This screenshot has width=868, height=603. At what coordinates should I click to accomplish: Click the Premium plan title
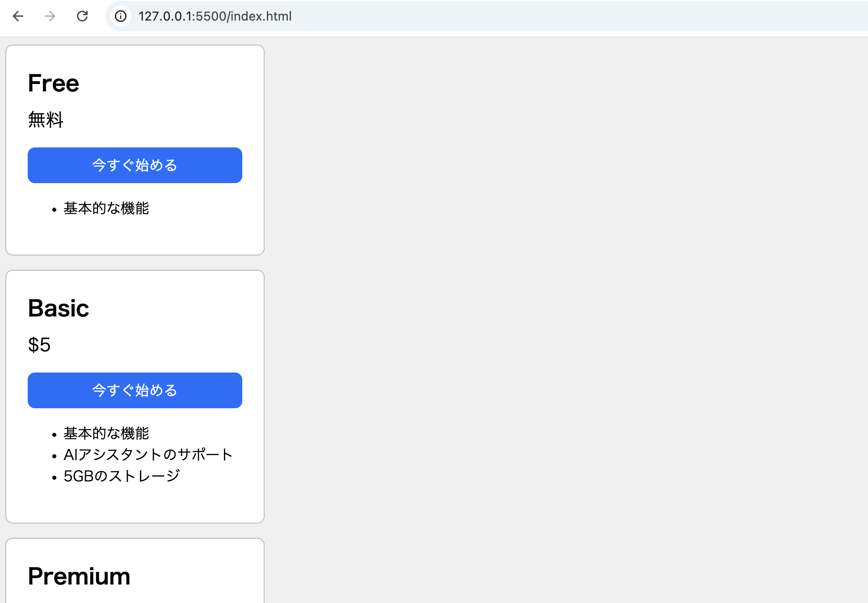79,576
